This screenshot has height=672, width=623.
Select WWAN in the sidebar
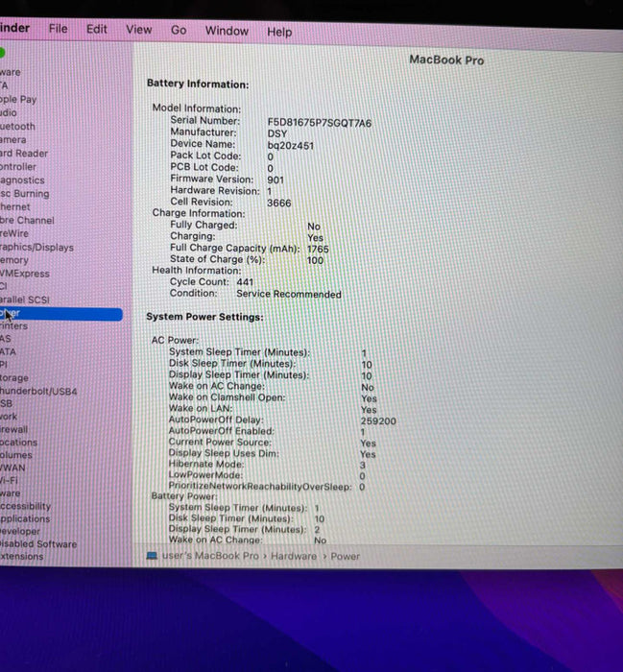click(12, 468)
